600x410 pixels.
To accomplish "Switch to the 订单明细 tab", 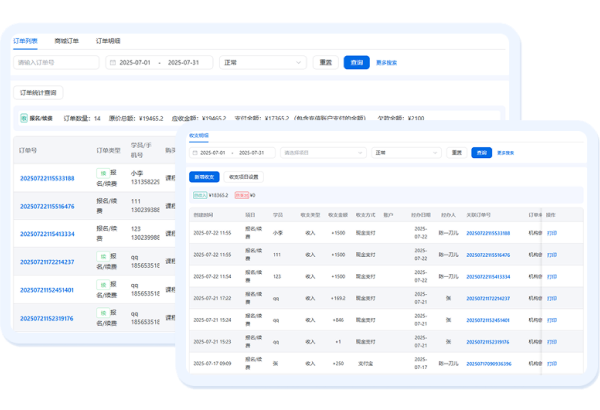I will [108, 41].
